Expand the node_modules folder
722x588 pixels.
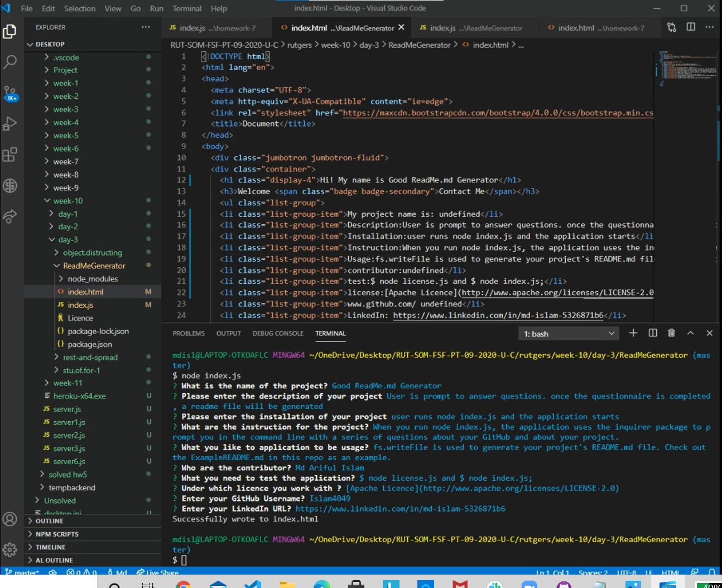93,278
